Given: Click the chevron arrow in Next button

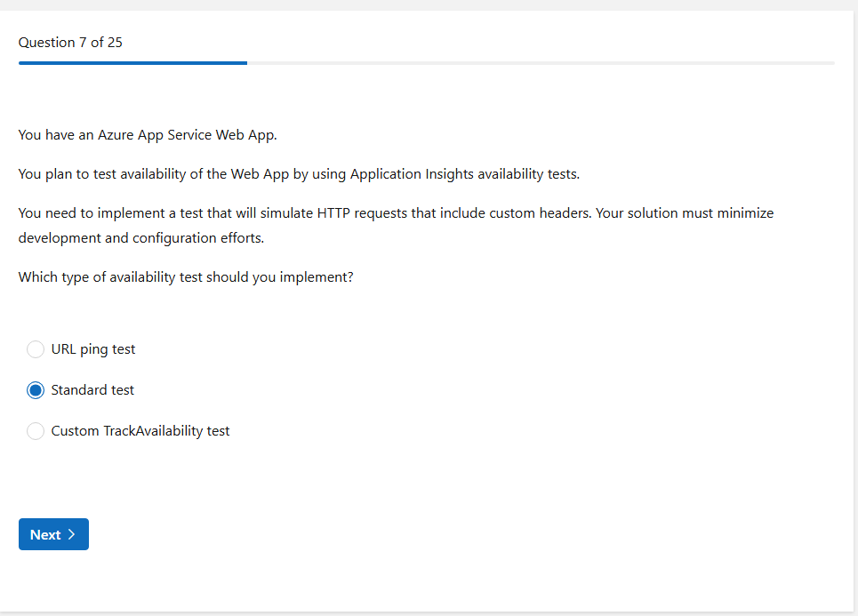Looking at the screenshot, I should tap(72, 534).
